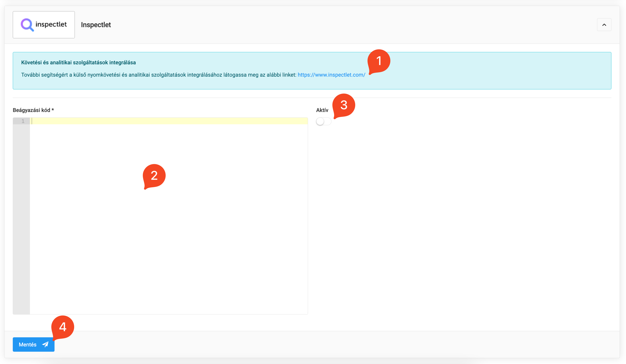626x364 pixels.
Task: Click the inspectlet wordmark in logo box
Action: point(51,24)
